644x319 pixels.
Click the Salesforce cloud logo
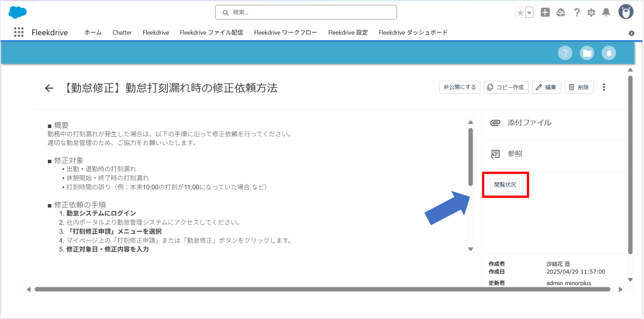click(x=18, y=12)
